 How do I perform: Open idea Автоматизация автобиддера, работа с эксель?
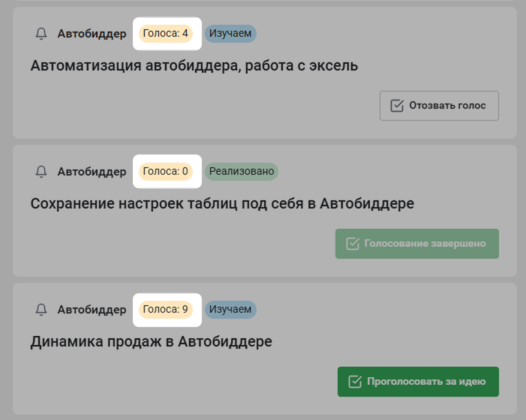(x=194, y=66)
